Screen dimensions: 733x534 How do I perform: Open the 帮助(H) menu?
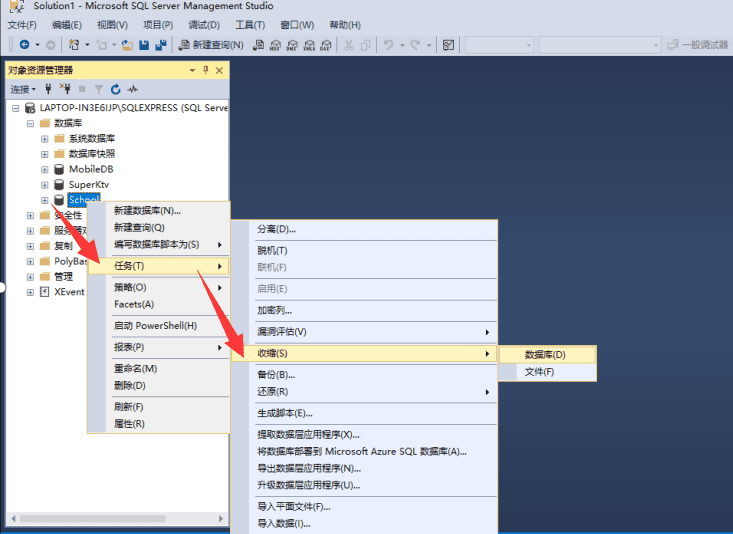(x=345, y=25)
